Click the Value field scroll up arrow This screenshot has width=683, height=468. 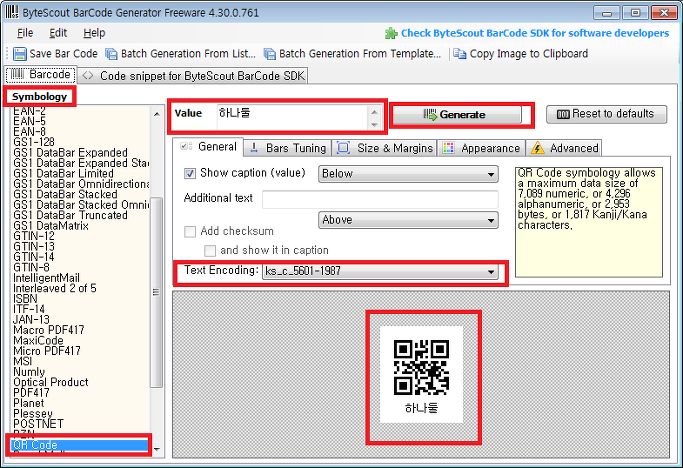[374, 112]
